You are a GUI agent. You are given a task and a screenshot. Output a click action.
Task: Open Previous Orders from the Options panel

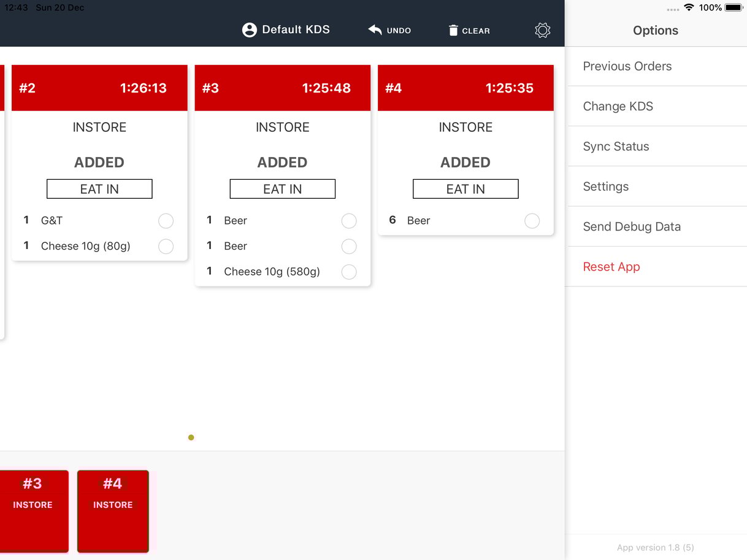click(x=627, y=66)
